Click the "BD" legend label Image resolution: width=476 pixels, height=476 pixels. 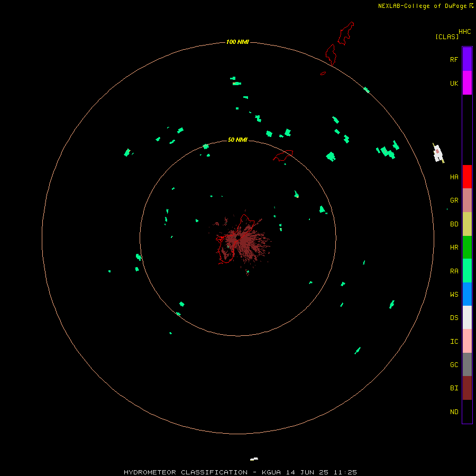coord(454,224)
